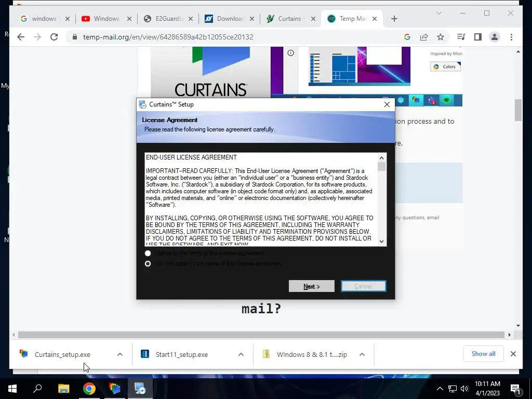Reload the temp-mail page

point(54,37)
